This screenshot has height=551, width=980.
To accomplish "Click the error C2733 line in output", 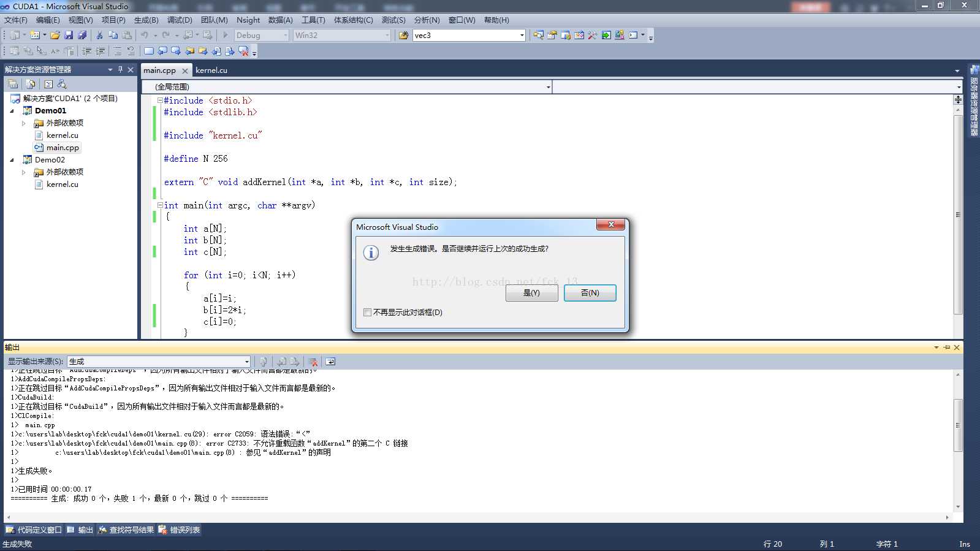I will 209,444.
